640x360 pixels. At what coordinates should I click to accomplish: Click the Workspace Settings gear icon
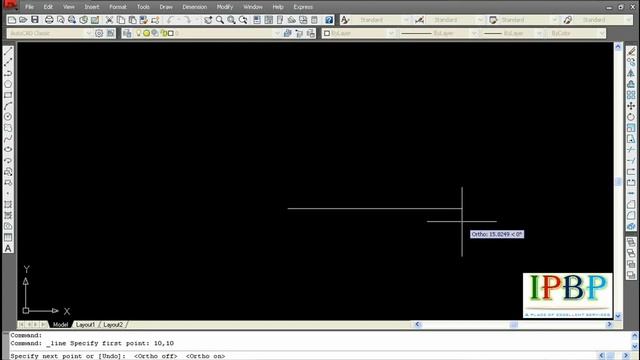[99, 33]
